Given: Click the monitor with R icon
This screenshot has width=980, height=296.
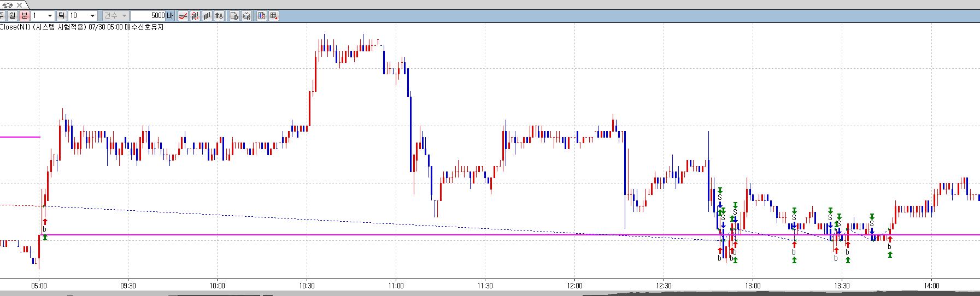Looking at the screenshot, I should pyautogui.click(x=247, y=16).
